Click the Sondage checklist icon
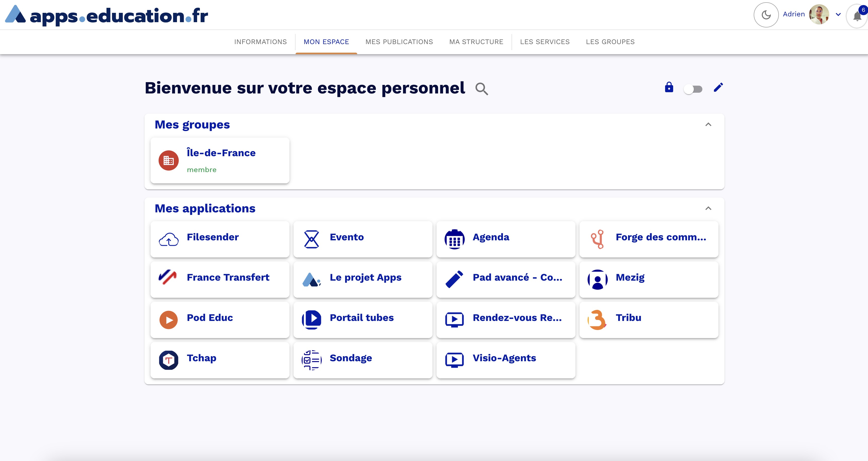 click(311, 360)
